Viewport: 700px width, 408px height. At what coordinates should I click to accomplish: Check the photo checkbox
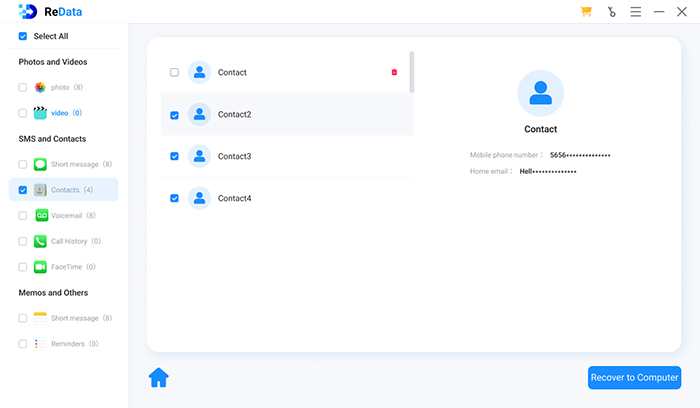coord(23,87)
